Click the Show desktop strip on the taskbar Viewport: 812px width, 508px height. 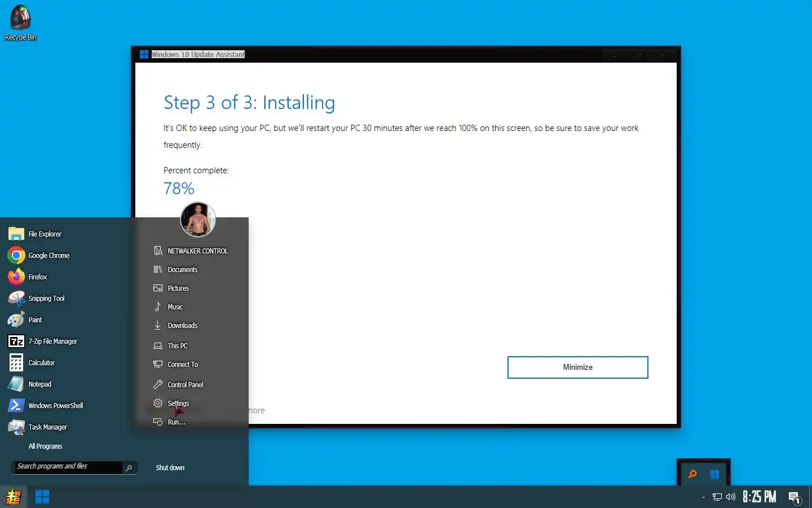(810, 497)
